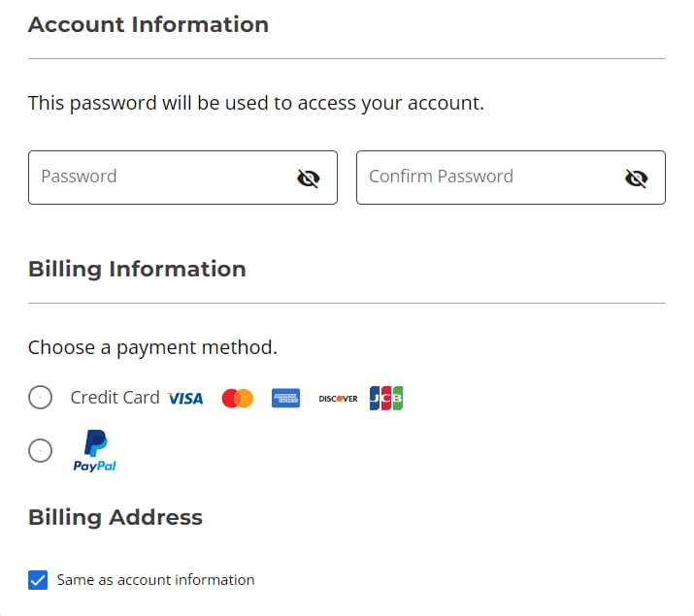The image size is (694, 616).
Task: Click the "Choose a payment method." text
Action: coord(152,347)
